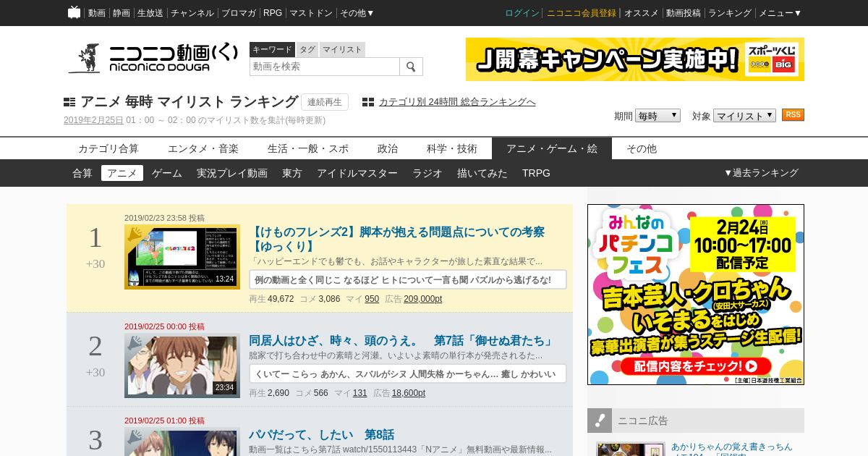Viewport: 868px width, 456px height.
Task: Open thumbnail of rank 1 けものフレンズ2 video
Action: tap(182, 257)
